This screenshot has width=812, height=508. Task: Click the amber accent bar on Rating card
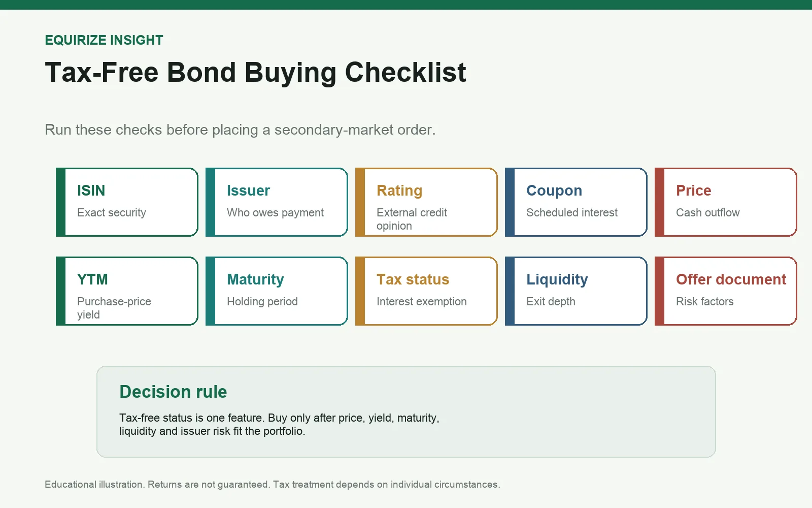tap(360, 202)
